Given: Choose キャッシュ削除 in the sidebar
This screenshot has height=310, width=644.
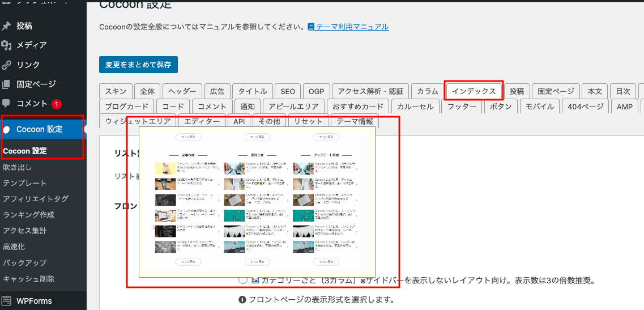Looking at the screenshot, I should [x=28, y=278].
